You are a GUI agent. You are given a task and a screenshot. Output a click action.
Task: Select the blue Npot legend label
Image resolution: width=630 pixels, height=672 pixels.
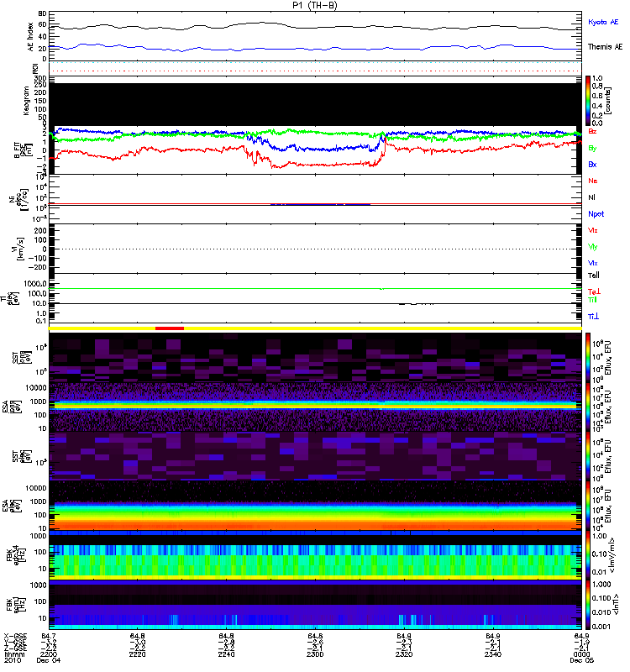tap(596, 214)
